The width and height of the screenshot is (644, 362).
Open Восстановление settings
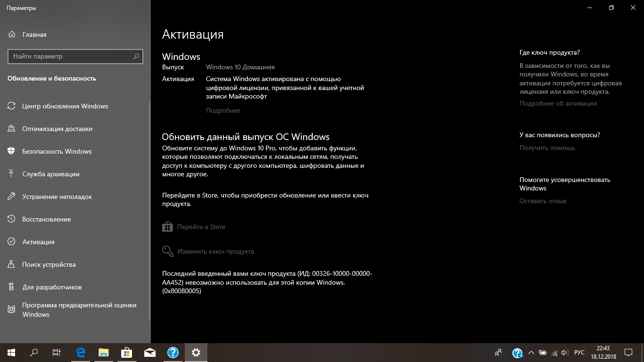46,219
